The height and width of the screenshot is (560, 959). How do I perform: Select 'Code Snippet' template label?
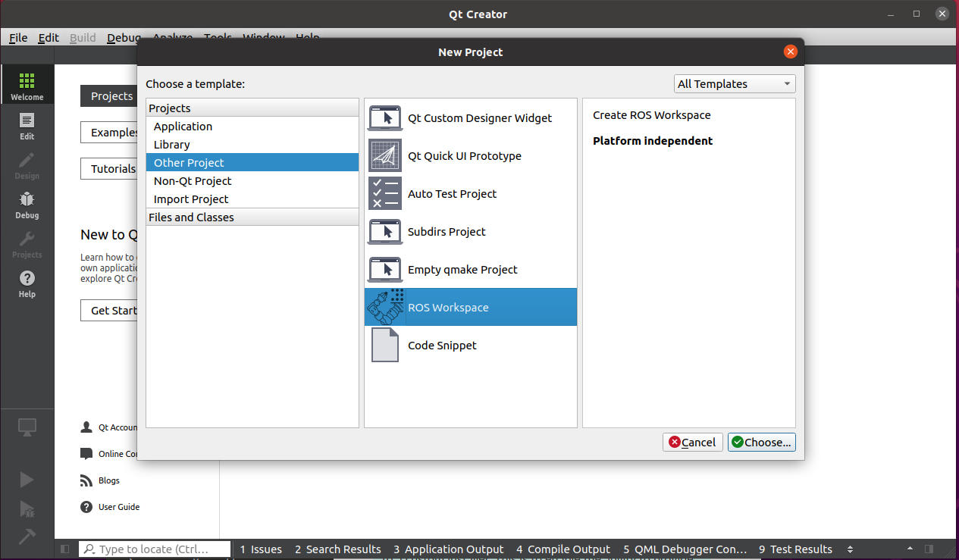pyautogui.click(x=442, y=346)
